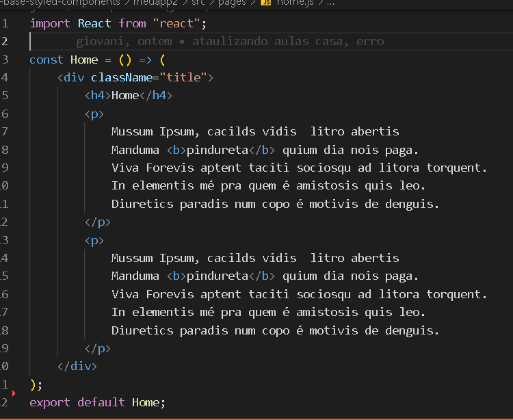
Task: Click the closing </div> tag
Action: click(77, 367)
